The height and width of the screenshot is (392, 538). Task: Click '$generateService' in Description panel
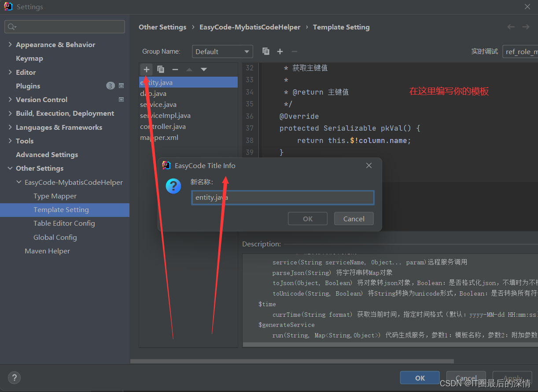287,325
